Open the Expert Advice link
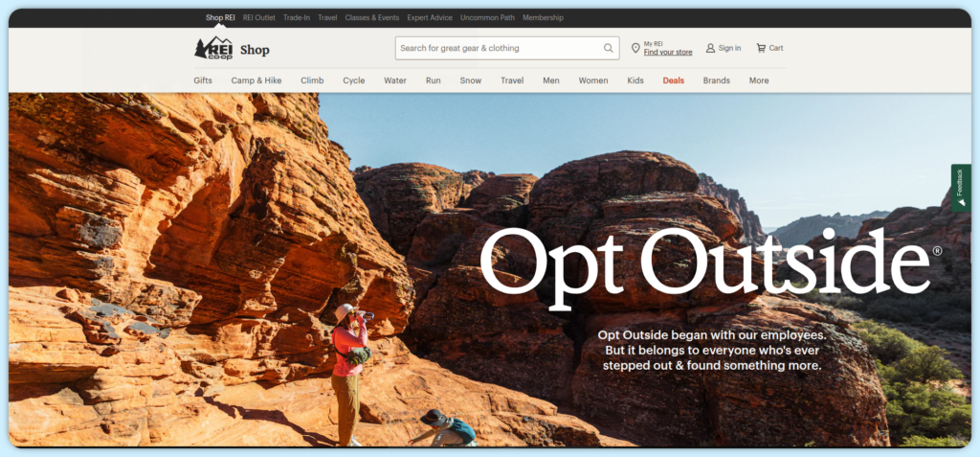 click(430, 17)
